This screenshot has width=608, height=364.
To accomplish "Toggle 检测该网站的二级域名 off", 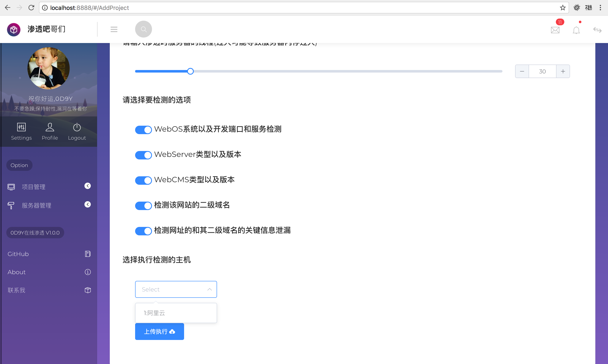I will [x=144, y=206].
